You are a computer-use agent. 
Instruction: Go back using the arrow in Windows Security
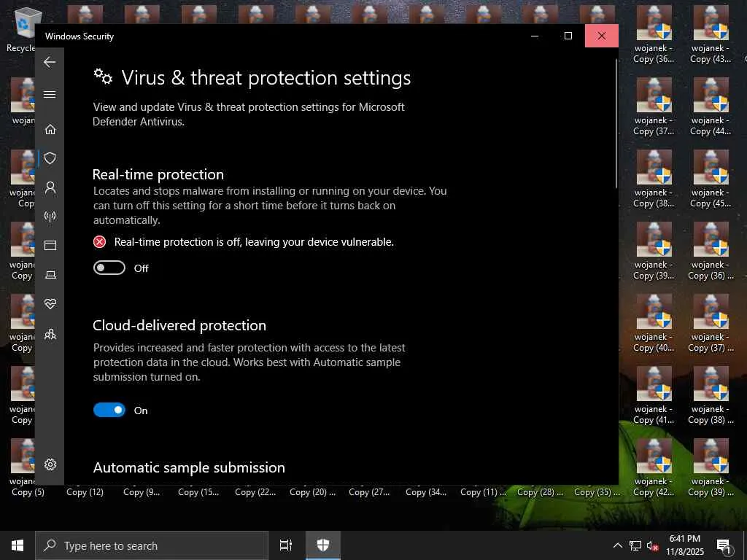coord(50,62)
